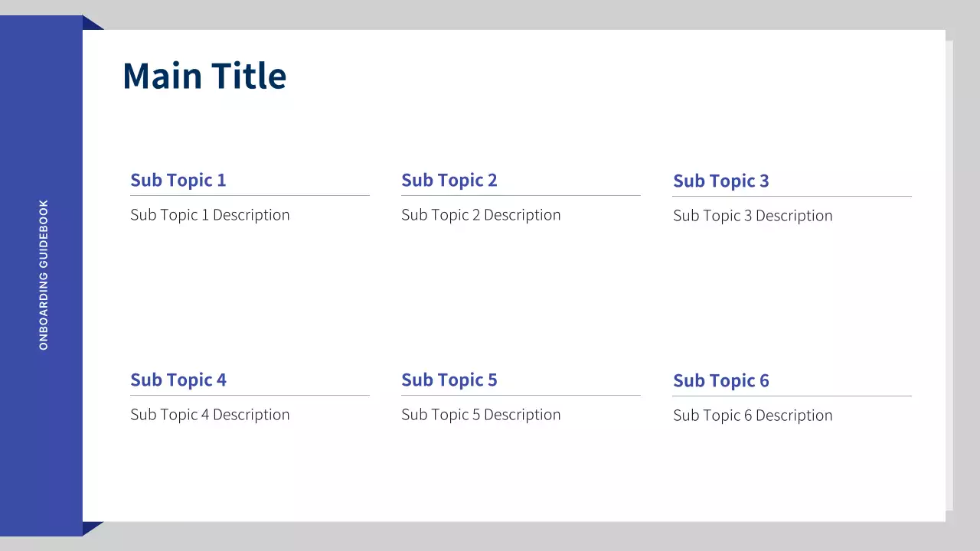Select the Sub Topic 1 heading
Image resolution: width=980 pixels, height=551 pixels.
click(x=178, y=180)
